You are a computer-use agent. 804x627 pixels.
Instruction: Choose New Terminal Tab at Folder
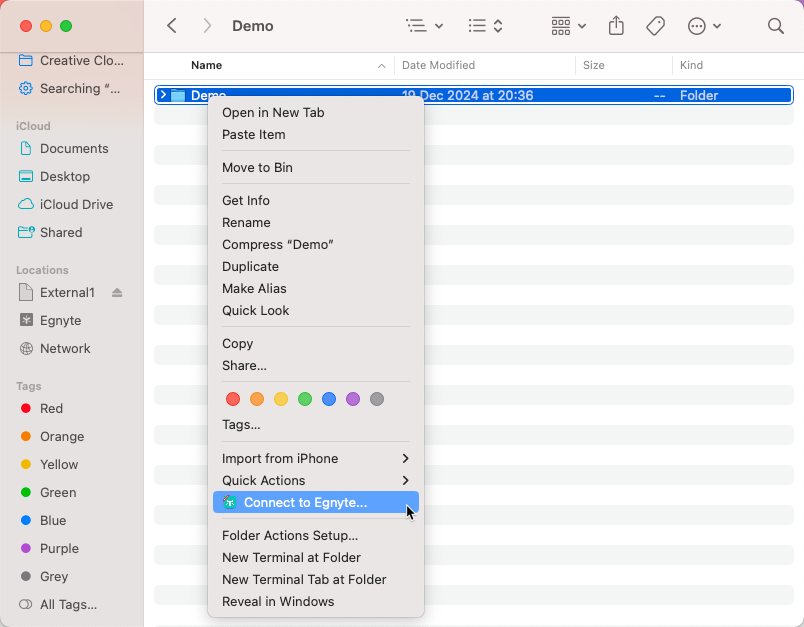tap(316, 579)
